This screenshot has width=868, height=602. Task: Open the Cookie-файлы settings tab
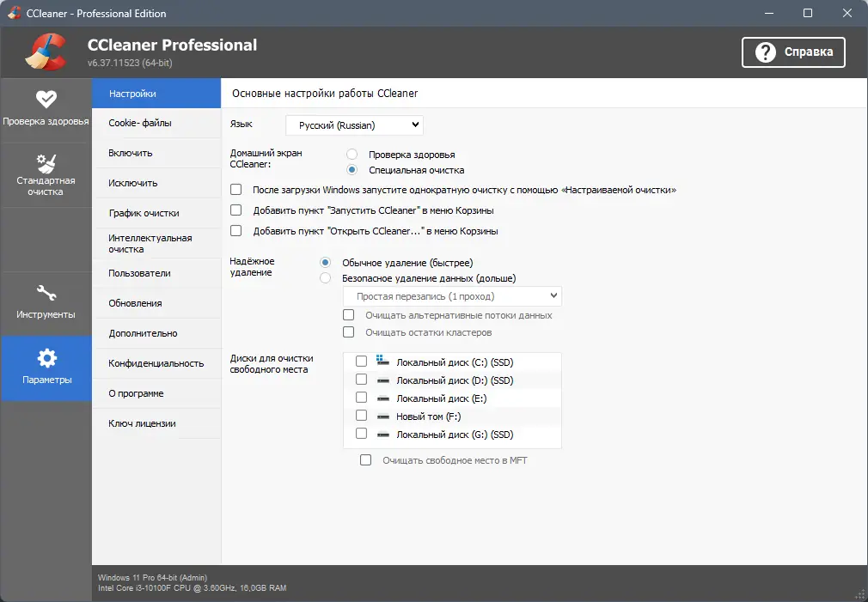click(x=140, y=123)
